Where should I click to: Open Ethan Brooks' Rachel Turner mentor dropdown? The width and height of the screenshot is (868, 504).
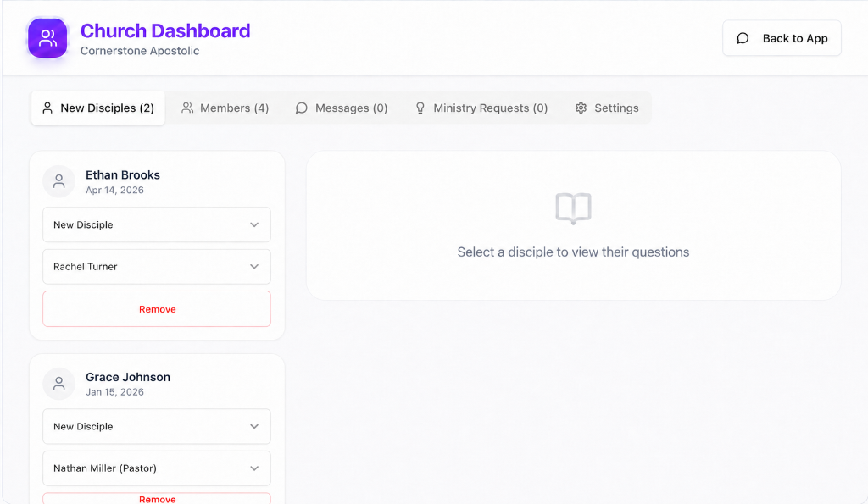[157, 267]
